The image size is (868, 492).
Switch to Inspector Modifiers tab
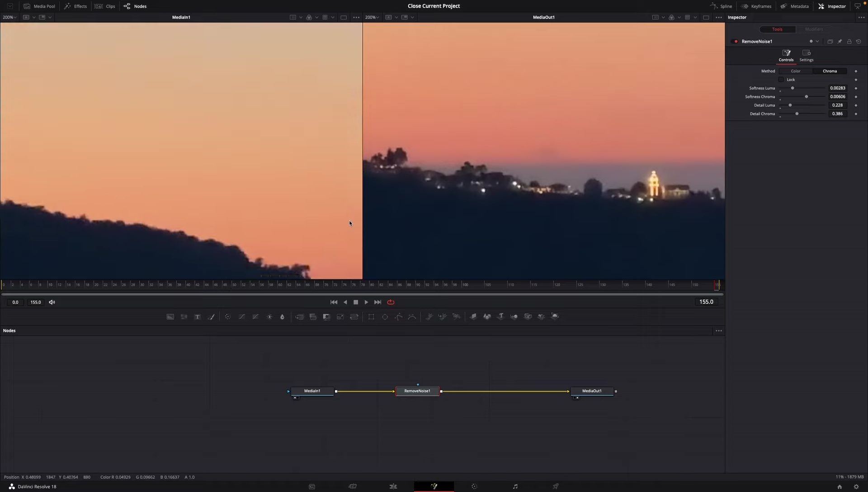814,29
